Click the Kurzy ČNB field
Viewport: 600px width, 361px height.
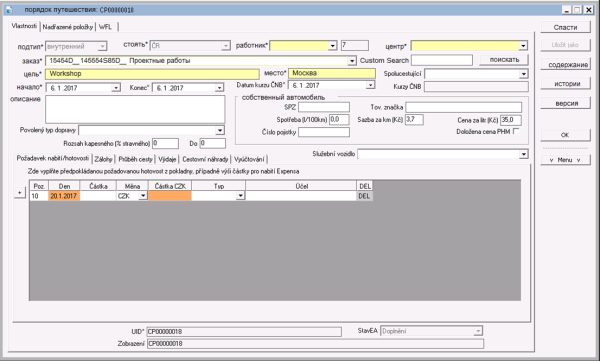[476, 87]
